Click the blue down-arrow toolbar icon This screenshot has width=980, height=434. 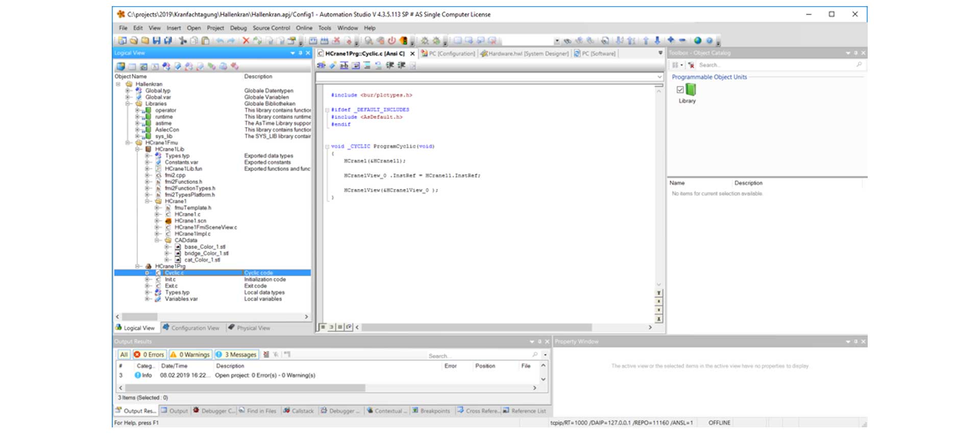click(x=657, y=40)
